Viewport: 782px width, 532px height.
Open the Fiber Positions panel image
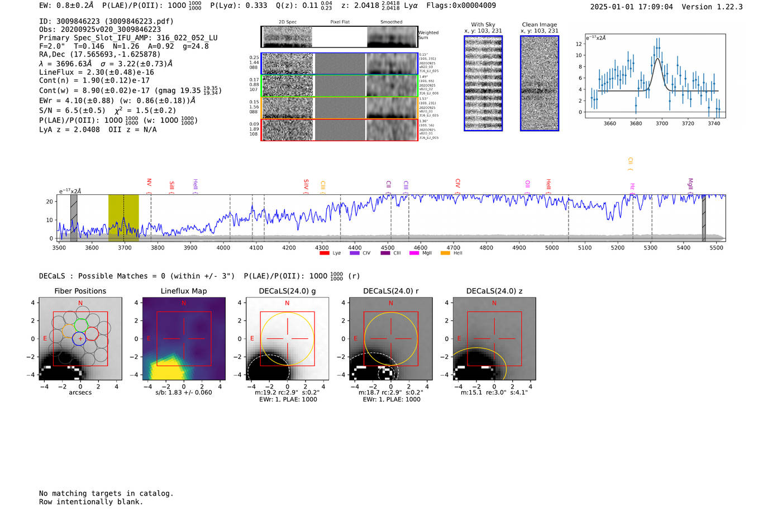click(80, 339)
